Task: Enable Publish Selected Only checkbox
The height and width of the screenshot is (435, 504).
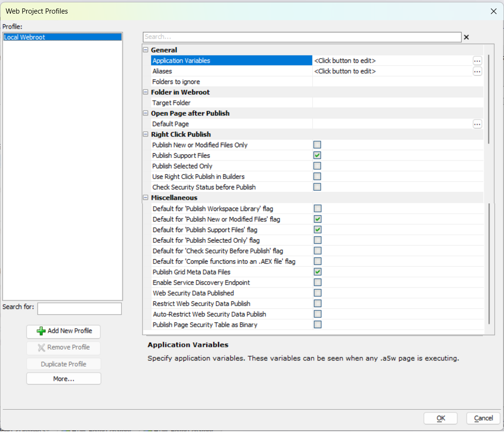Action: coord(317,166)
